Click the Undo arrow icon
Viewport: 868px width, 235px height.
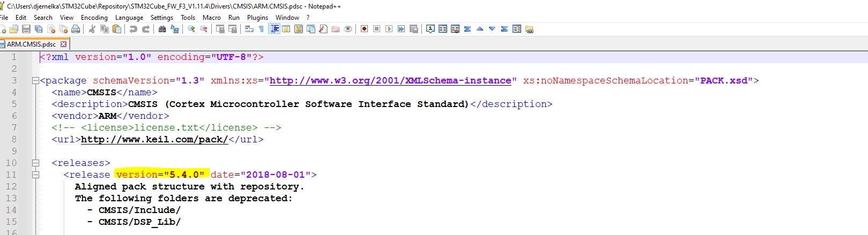point(133,29)
